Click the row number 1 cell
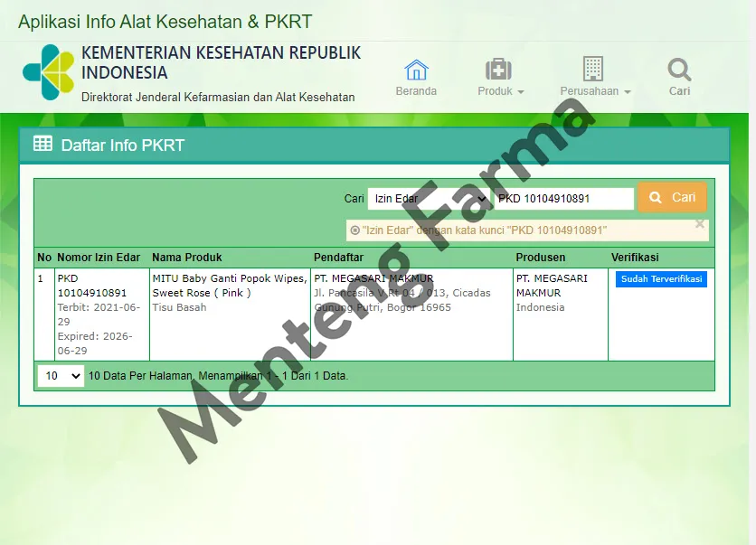 pyautogui.click(x=44, y=315)
